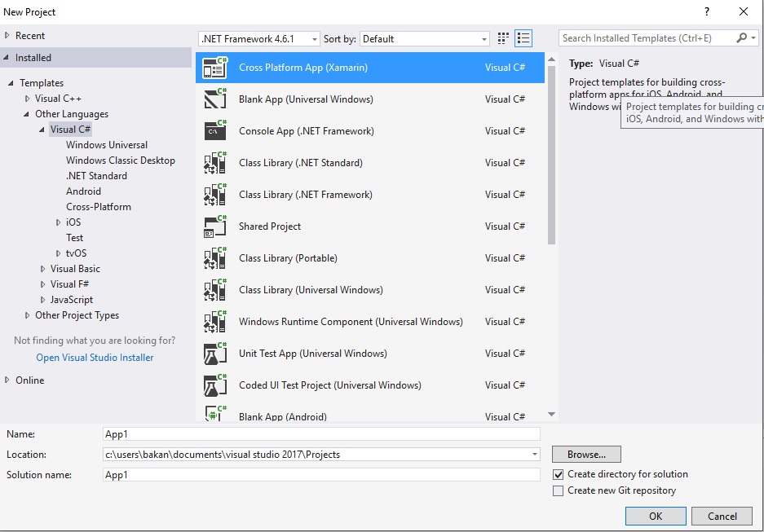The height and width of the screenshot is (532, 764).
Task: Click the Blank App (Android) icon
Action: coord(215,413)
